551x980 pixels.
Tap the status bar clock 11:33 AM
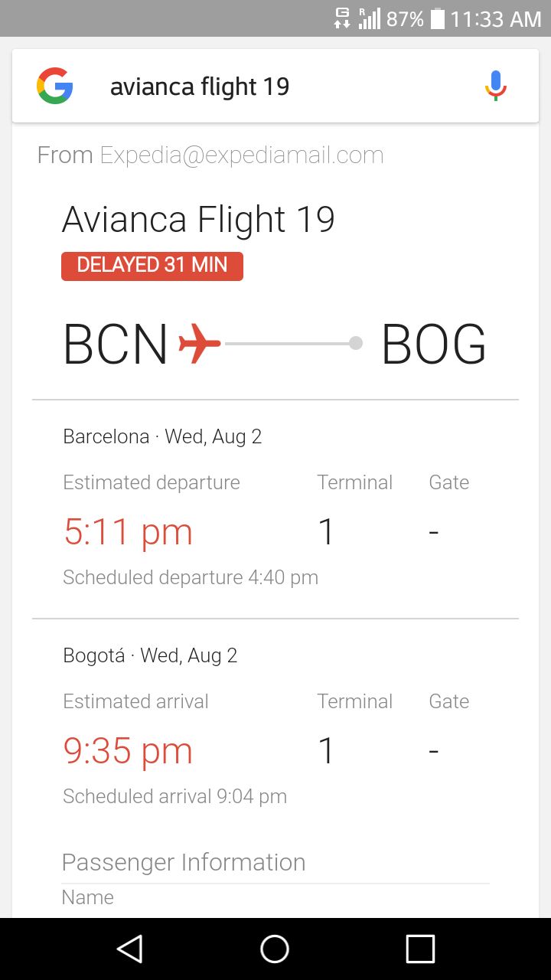click(495, 18)
